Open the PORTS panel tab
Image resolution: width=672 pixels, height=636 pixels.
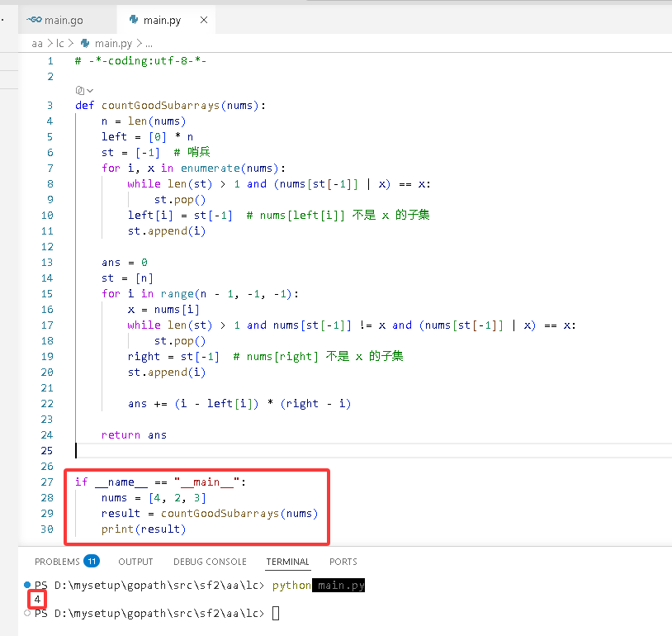pyautogui.click(x=343, y=562)
